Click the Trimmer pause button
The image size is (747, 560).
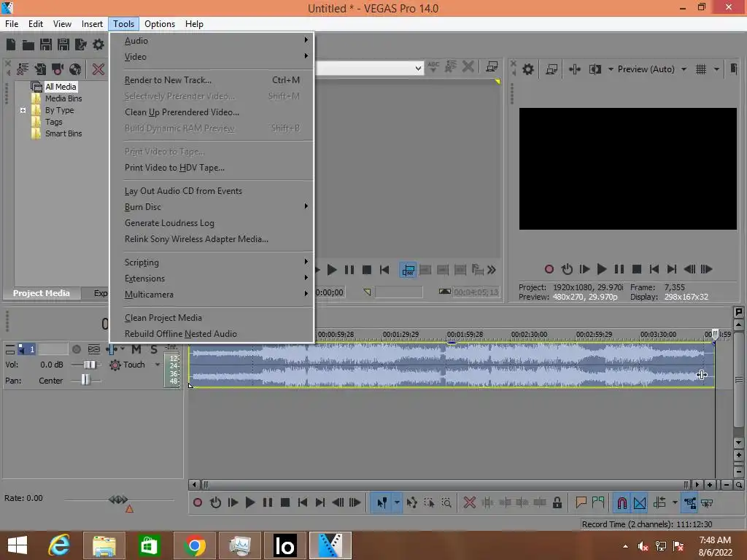click(349, 270)
